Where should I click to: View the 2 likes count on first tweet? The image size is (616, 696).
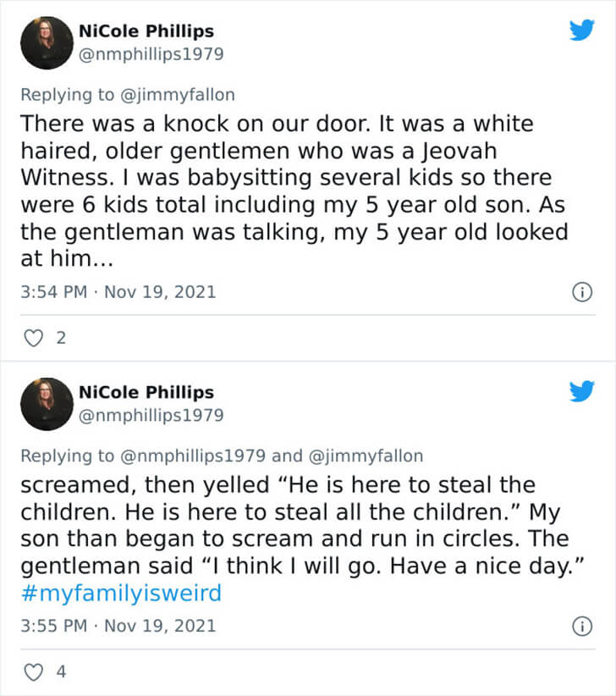[x=61, y=338]
